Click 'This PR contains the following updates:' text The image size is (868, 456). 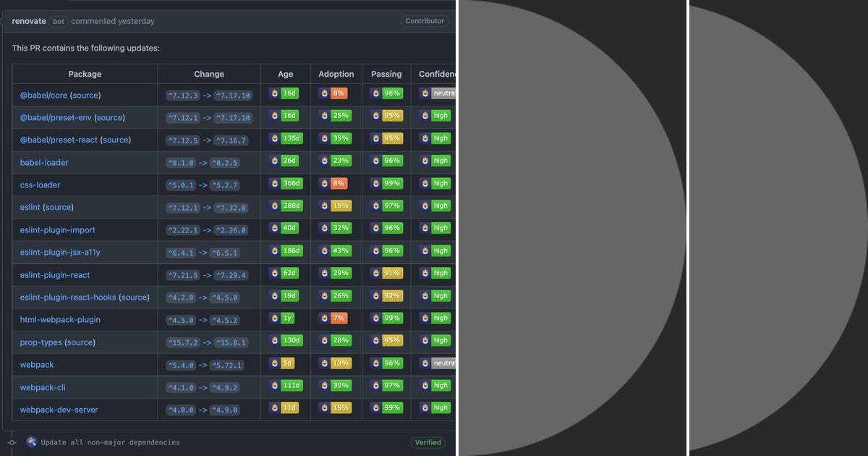tap(86, 48)
